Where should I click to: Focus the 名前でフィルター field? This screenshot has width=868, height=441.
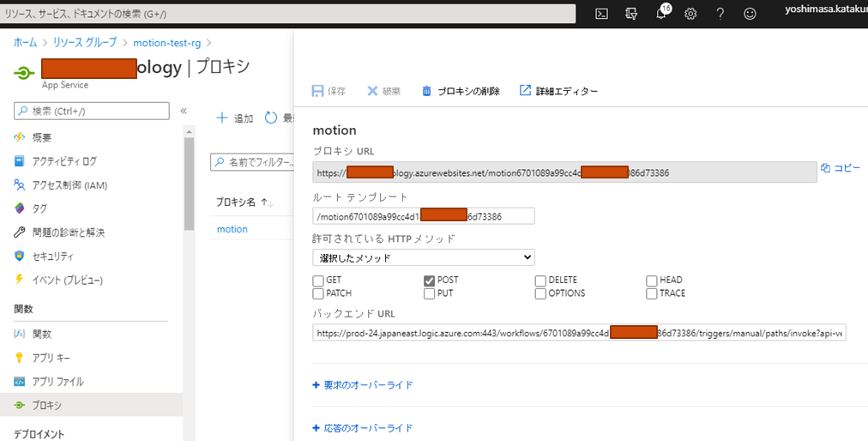tap(252, 162)
